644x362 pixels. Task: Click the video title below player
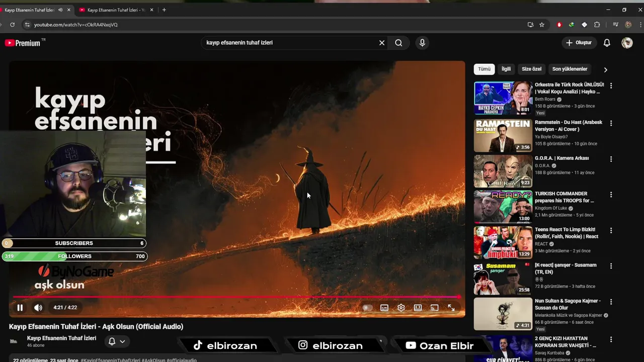[96, 327]
